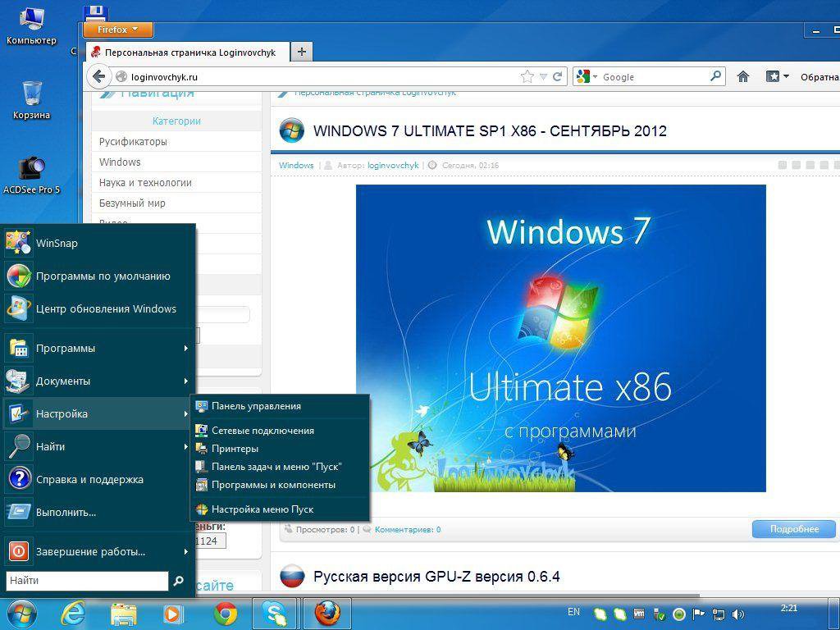The width and height of the screenshot is (840, 630).
Task: Click the EN language indicator
Action: [x=573, y=612]
